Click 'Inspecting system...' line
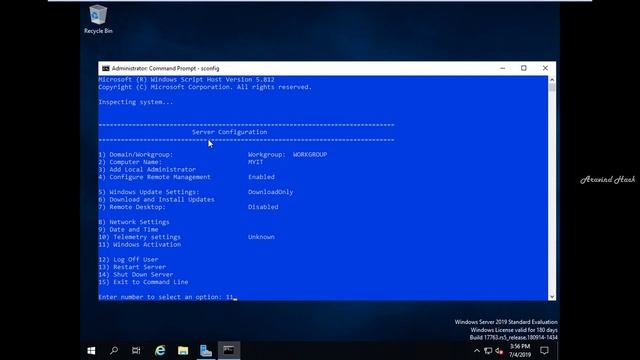 tap(136, 102)
